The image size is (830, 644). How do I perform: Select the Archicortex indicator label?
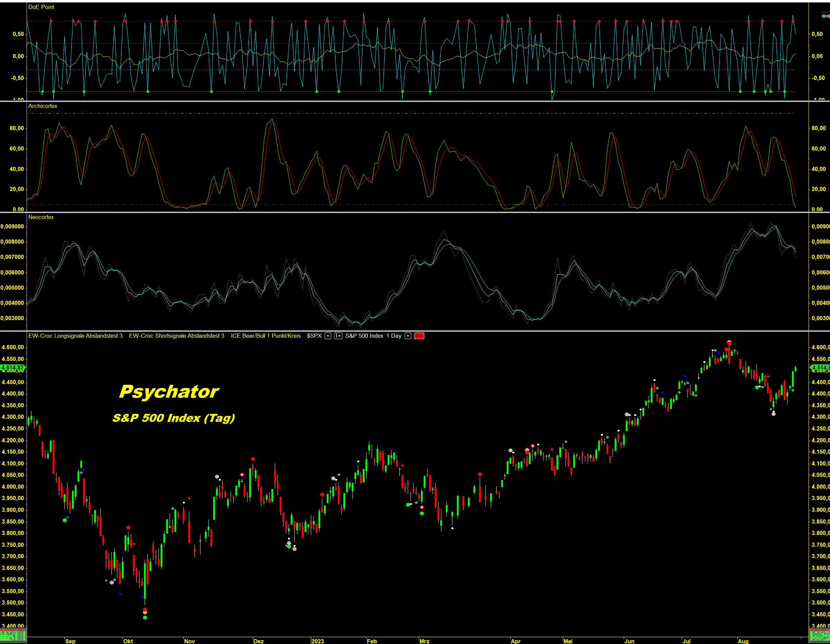[43, 106]
